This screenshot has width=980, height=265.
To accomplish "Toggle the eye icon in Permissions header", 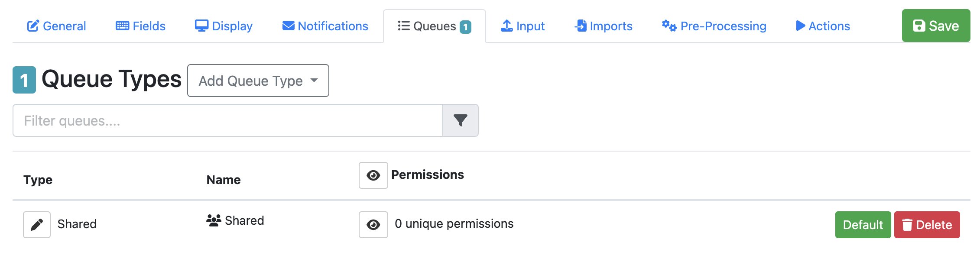I will 373,175.
